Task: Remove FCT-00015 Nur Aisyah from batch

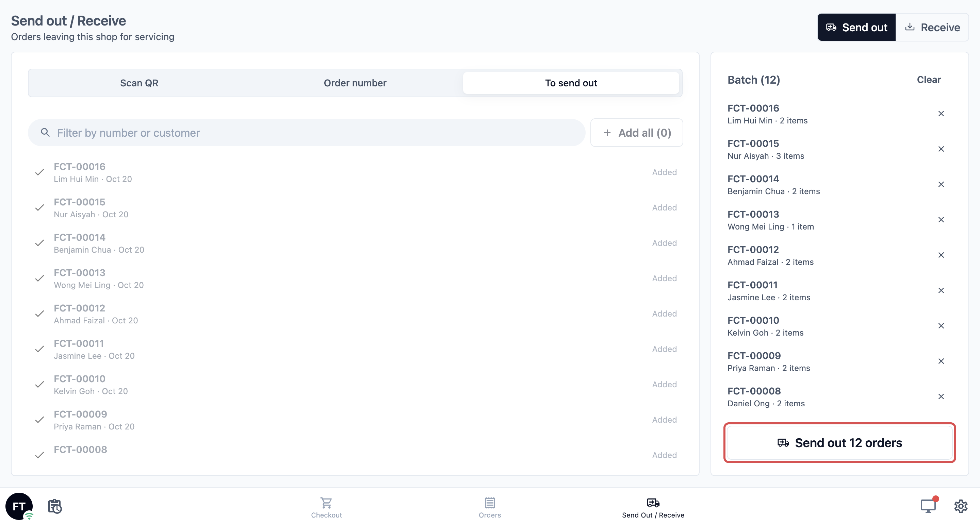Action: pos(941,149)
